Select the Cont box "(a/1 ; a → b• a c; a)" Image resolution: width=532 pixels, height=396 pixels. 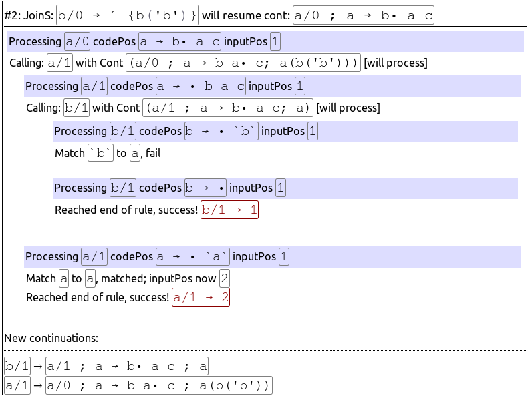228,108
